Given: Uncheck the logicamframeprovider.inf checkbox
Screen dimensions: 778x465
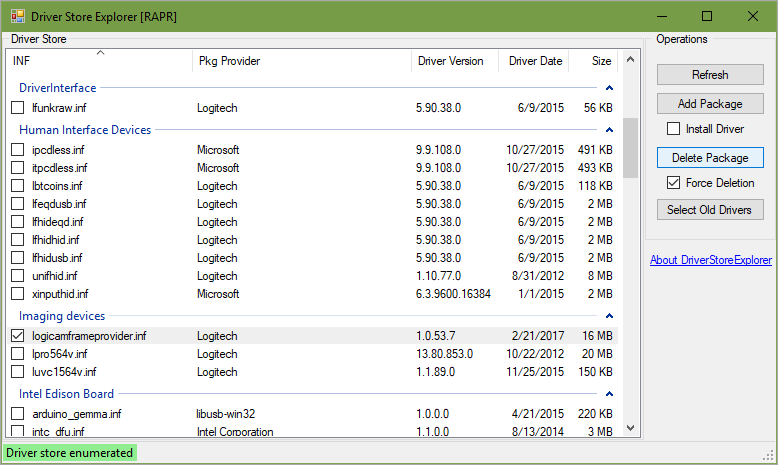Looking at the screenshot, I should point(18,336).
